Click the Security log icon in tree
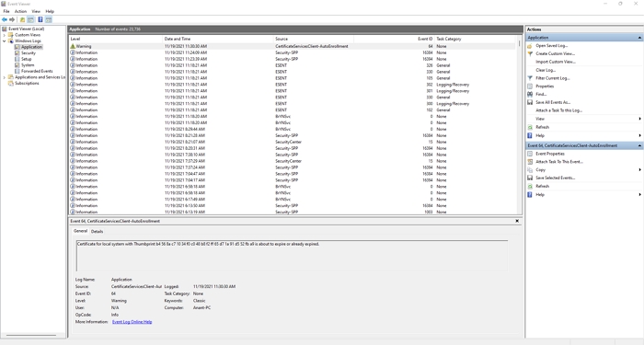This screenshot has width=644, height=345. click(17, 53)
